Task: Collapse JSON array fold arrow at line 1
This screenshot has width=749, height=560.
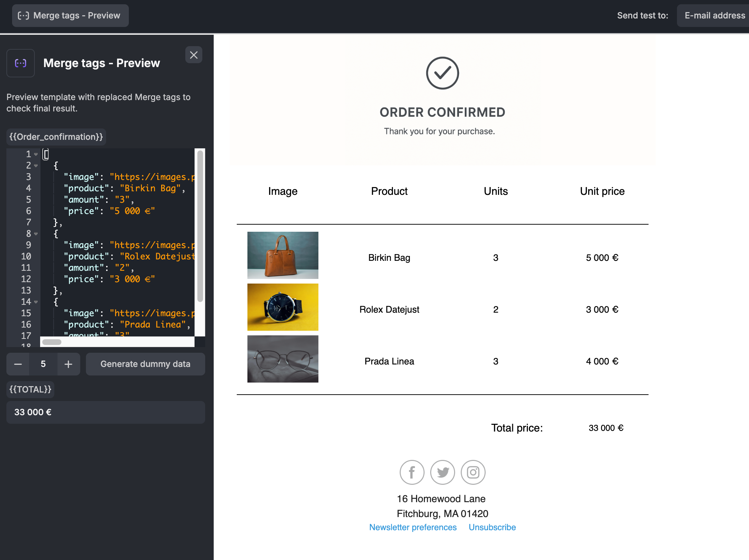Action: point(36,154)
